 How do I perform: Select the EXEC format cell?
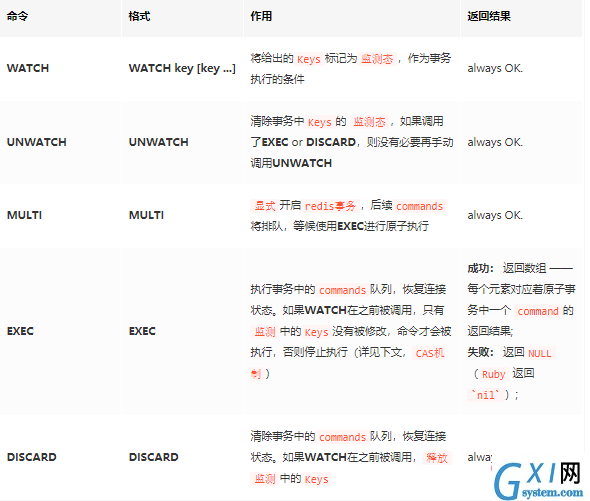[142, 331]
